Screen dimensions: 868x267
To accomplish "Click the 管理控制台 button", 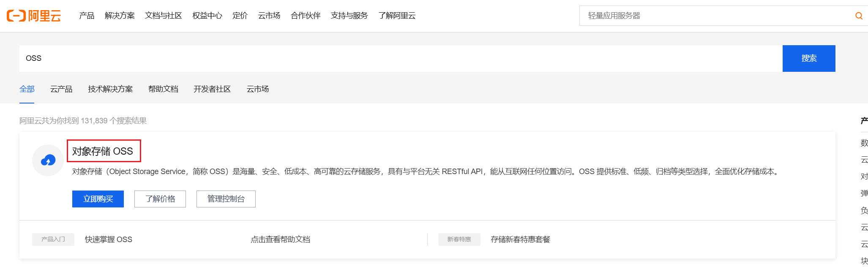I will (226, 199).
